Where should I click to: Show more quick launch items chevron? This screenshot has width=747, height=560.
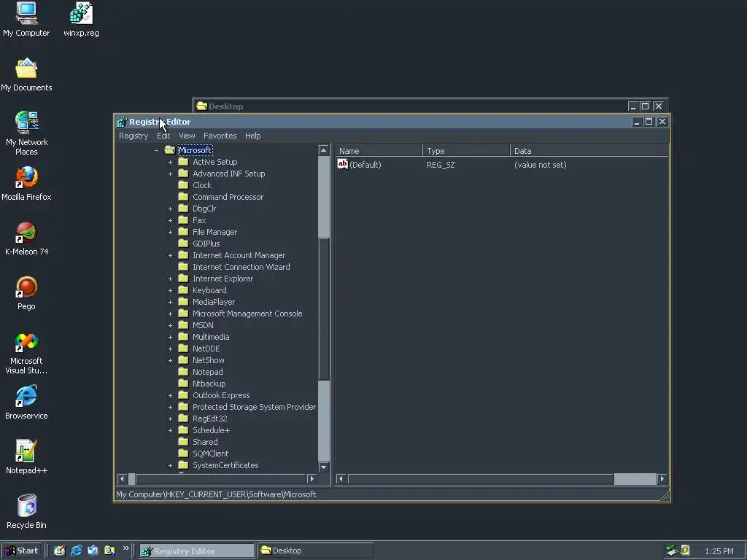pos(125,548)
